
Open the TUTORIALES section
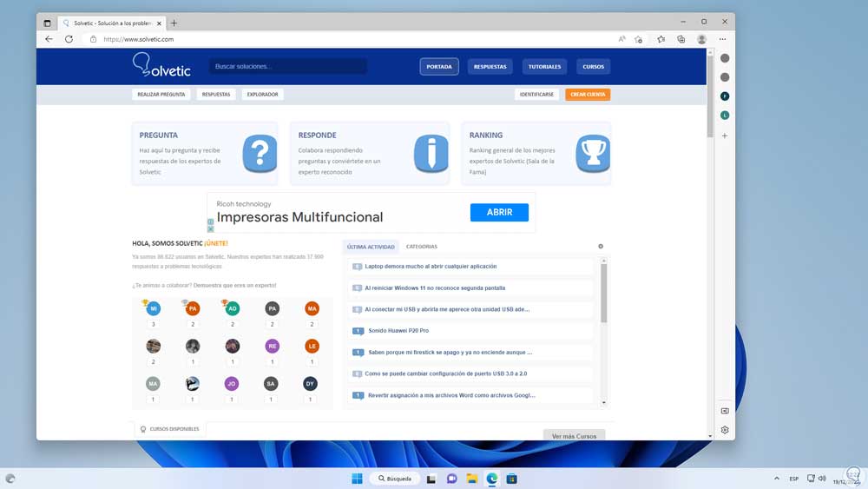pyautogui.click(x=544, y=67)
